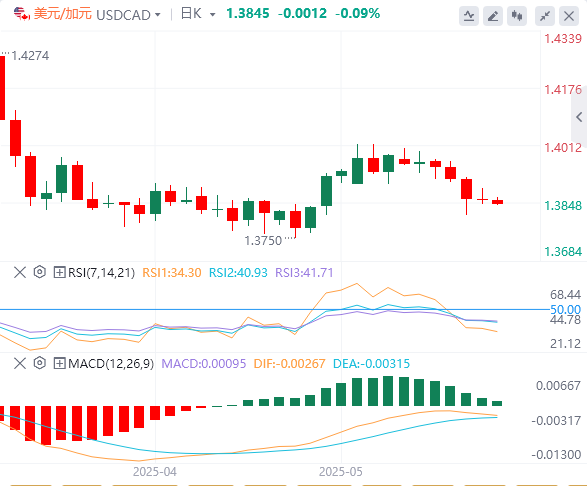Expand the right side panel arrow

click(x=579, y=117)
